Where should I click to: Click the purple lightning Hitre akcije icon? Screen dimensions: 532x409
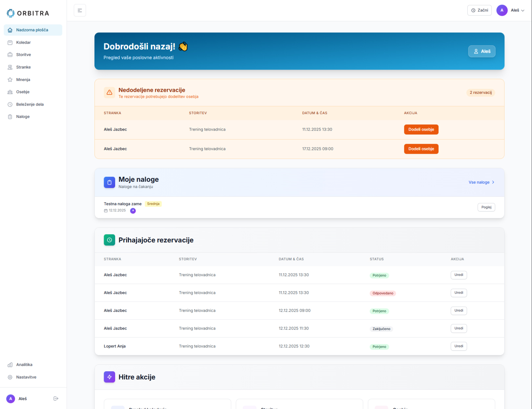click(110, 377)
